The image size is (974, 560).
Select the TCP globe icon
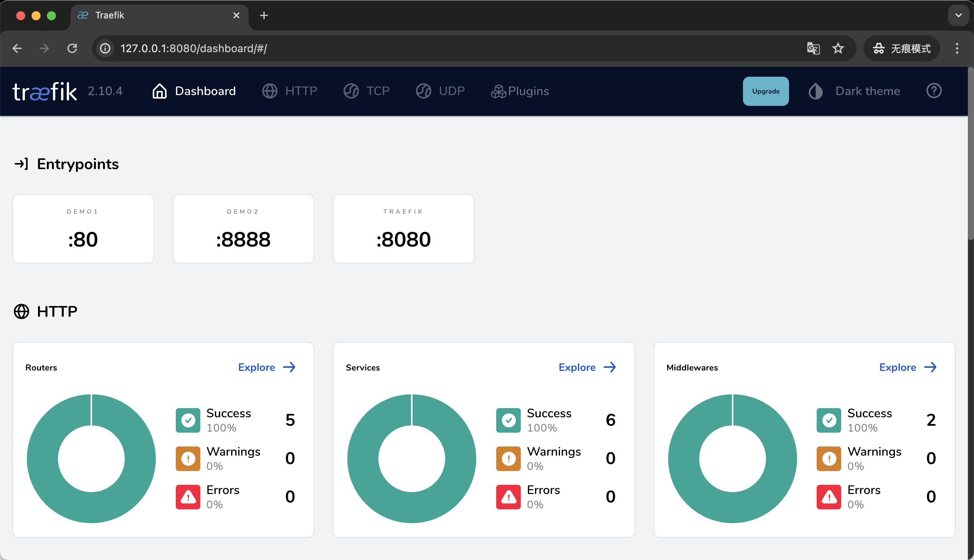point(351,91)
